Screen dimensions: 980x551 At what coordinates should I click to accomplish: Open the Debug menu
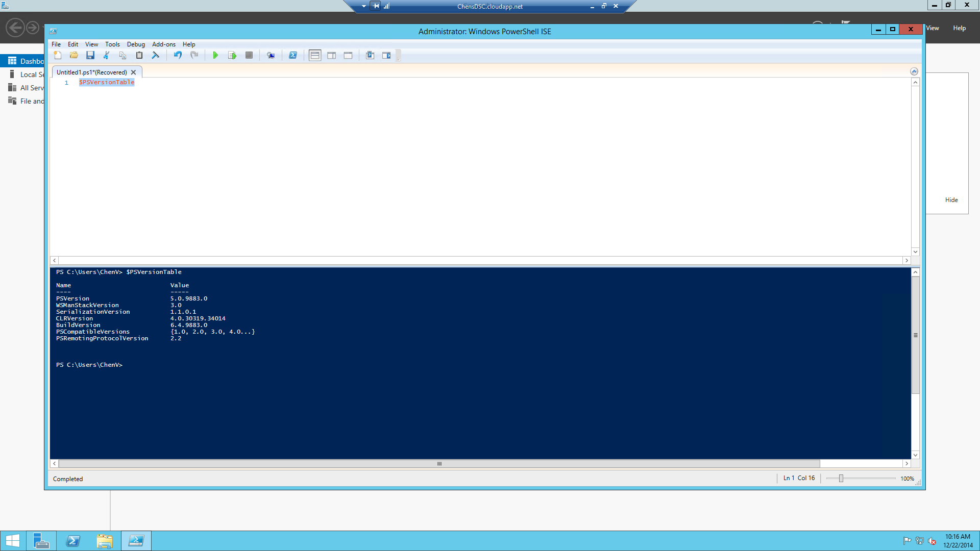tap(136, 44)
